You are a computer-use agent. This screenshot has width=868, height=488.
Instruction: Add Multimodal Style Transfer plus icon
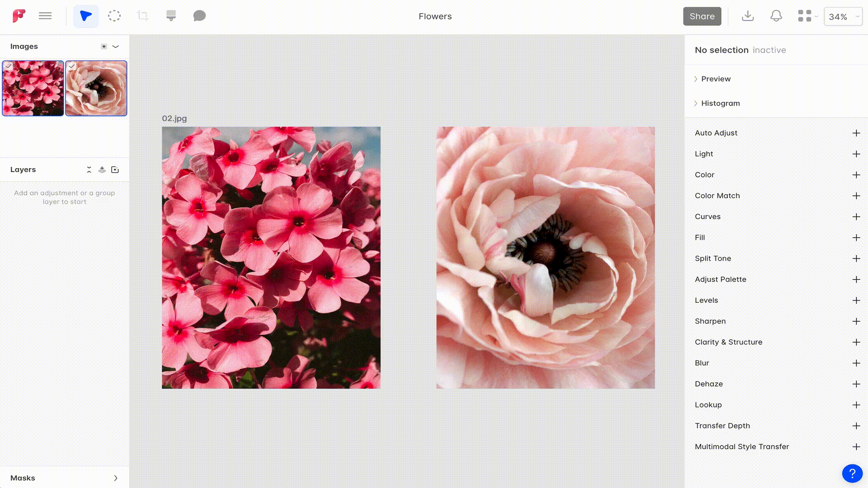[856, 447]
